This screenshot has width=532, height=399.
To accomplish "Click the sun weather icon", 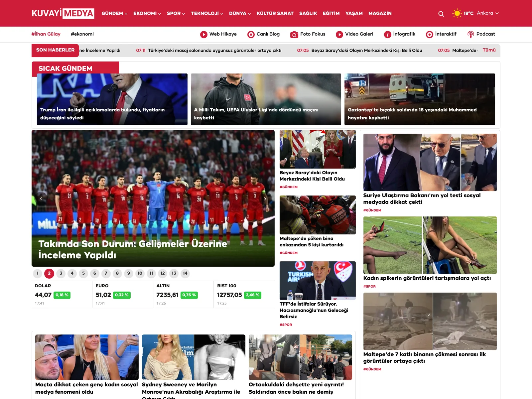I will [457, 13].
